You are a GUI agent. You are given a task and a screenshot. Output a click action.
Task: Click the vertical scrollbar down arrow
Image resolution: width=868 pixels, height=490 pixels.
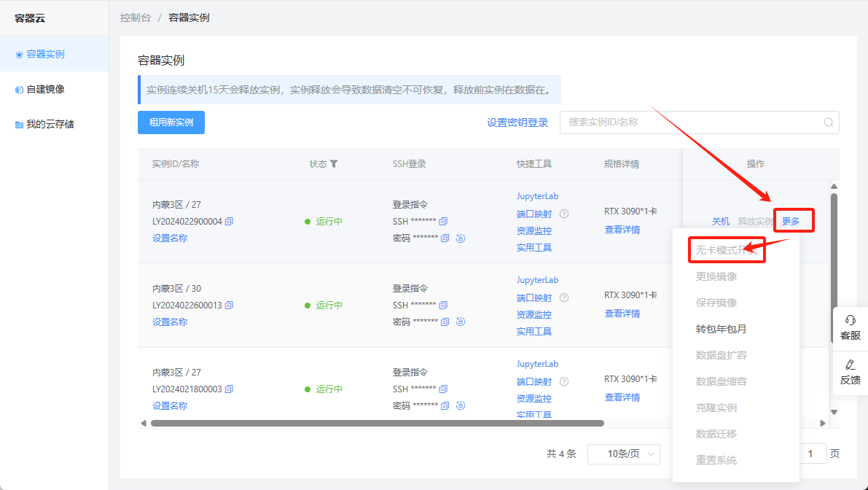click(x=834, y=412)
